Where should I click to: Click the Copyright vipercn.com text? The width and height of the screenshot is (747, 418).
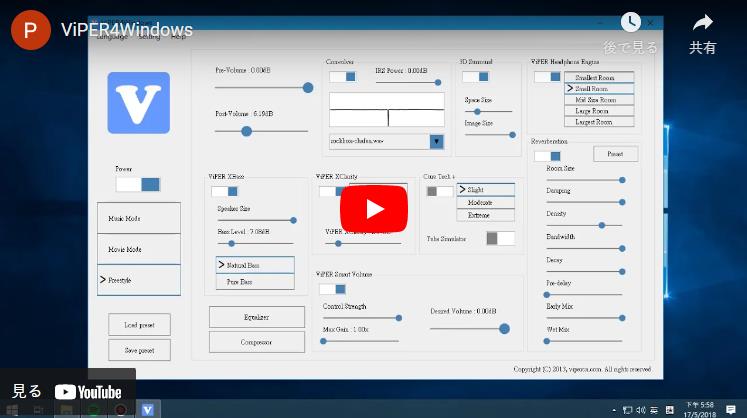pyautogui.click(x=582, y=369)
